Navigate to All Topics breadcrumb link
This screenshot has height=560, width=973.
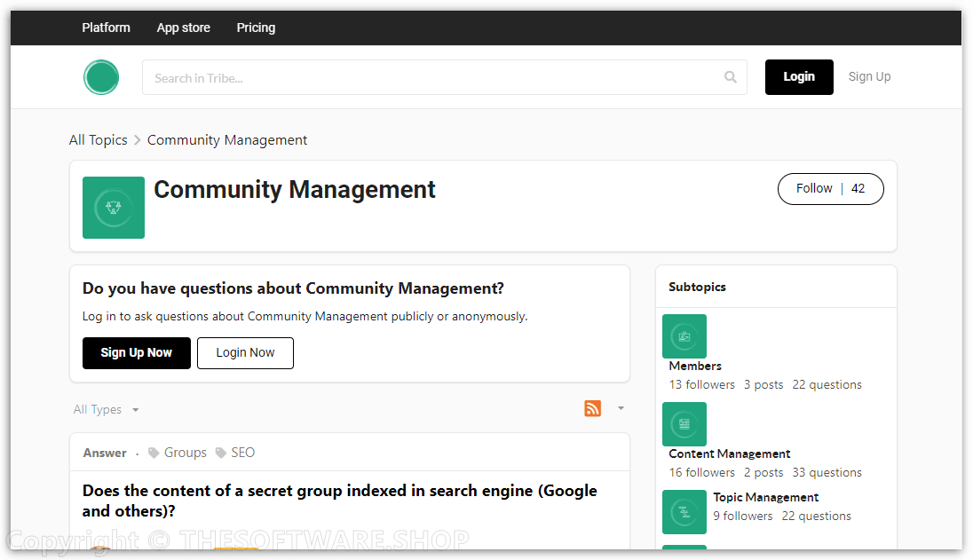coord(99,140)
